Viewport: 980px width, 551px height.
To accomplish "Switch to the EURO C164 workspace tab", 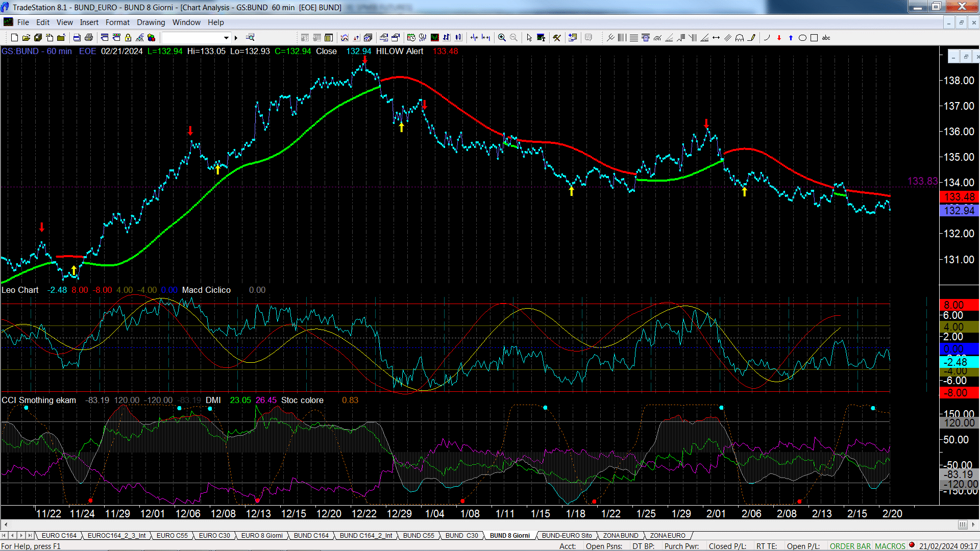I will [59, 536].
